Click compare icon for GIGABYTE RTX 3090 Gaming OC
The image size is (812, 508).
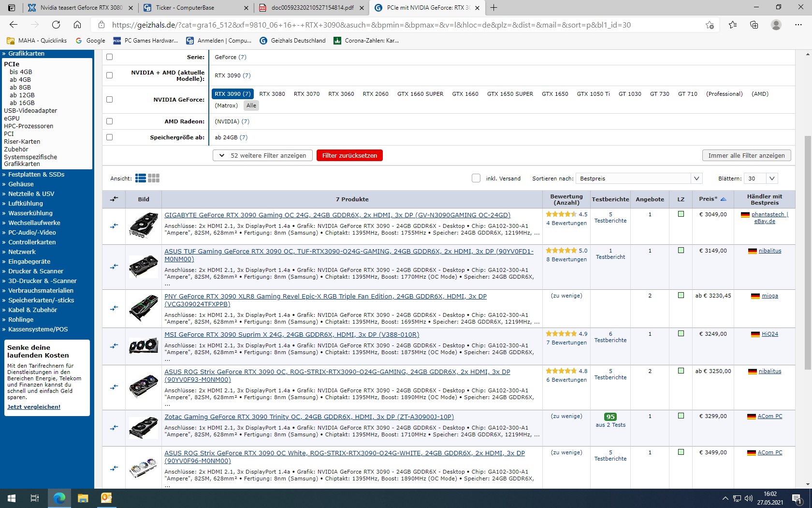coord(114,226)
